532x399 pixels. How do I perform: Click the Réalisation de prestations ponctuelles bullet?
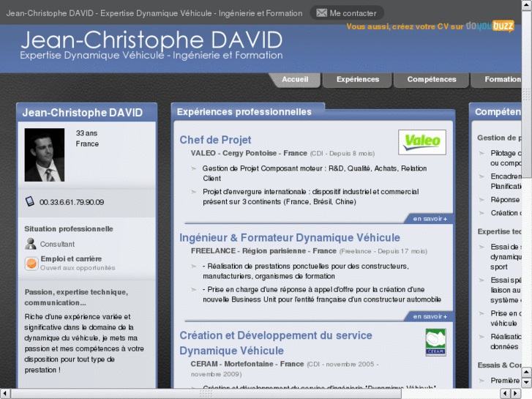point(306,271)
